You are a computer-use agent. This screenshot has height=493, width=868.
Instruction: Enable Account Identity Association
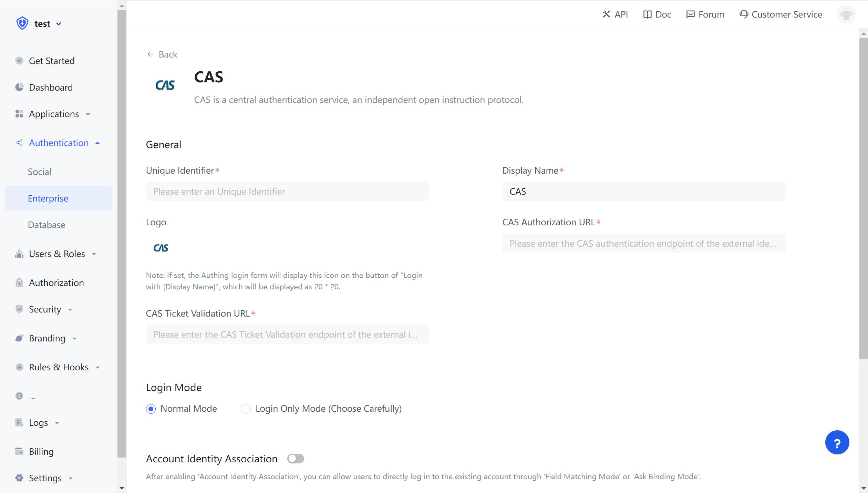point(296,459)
